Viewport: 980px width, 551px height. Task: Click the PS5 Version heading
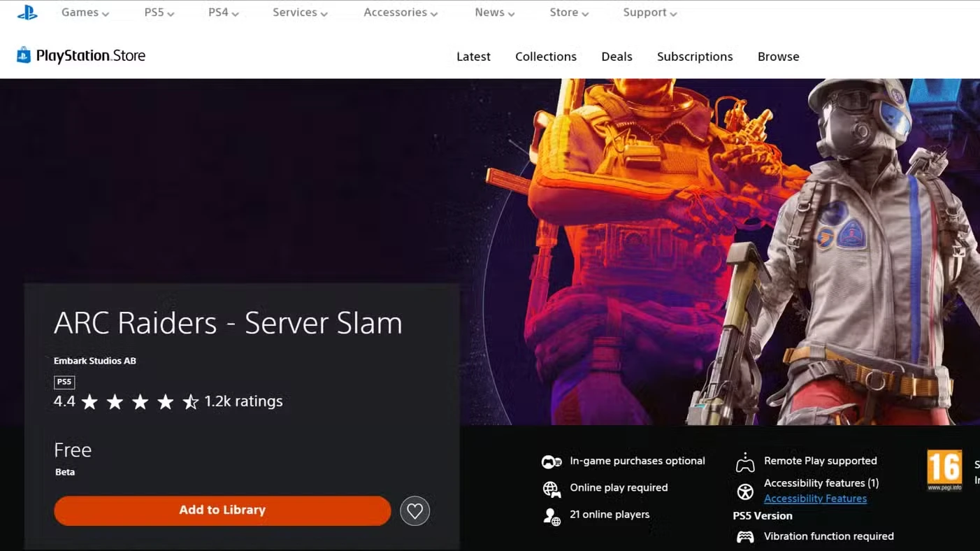763,516
